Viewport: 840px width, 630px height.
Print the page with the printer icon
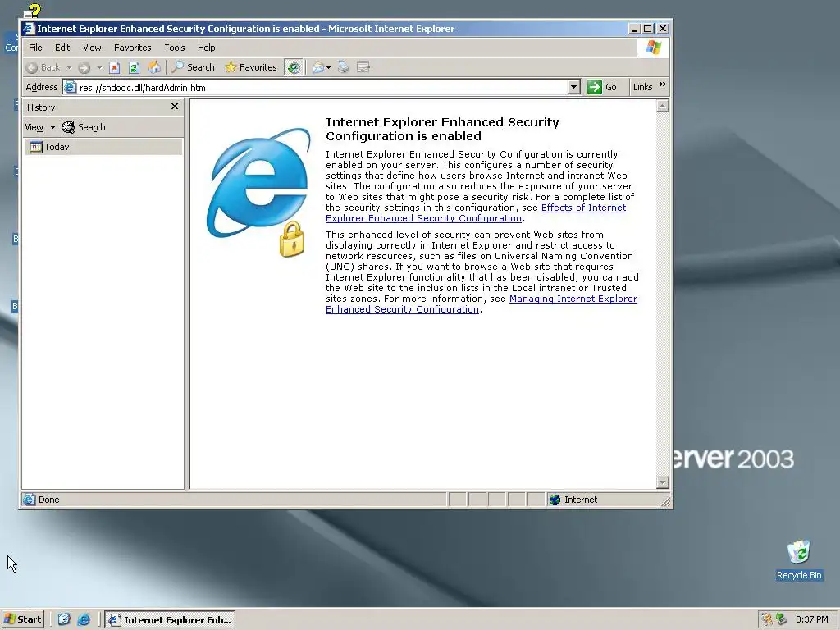[x=344, y=67]
